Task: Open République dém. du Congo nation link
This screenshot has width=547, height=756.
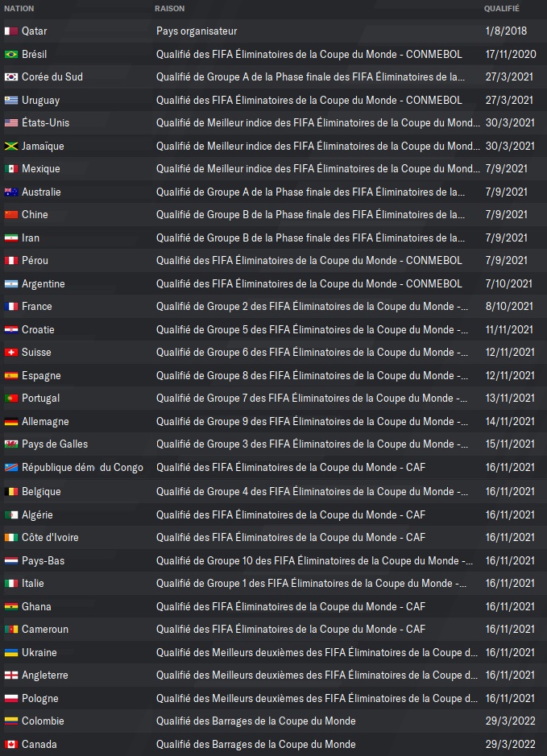Action: (82, 468)
